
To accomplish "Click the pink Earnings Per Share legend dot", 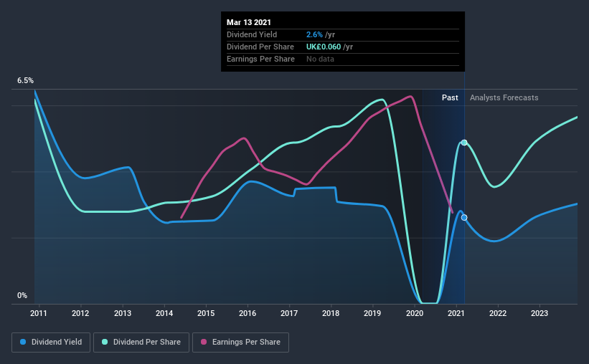I will click(x=204, y=342).
